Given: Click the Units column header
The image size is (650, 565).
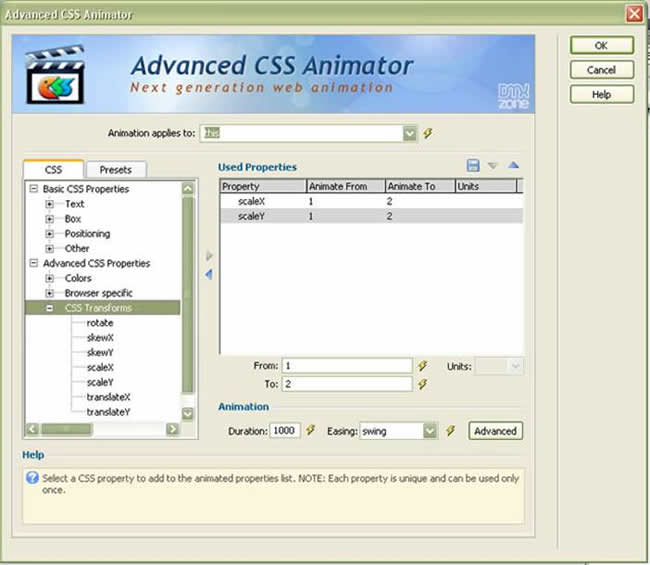Looking at the screenshot, I should coord(486,187).
